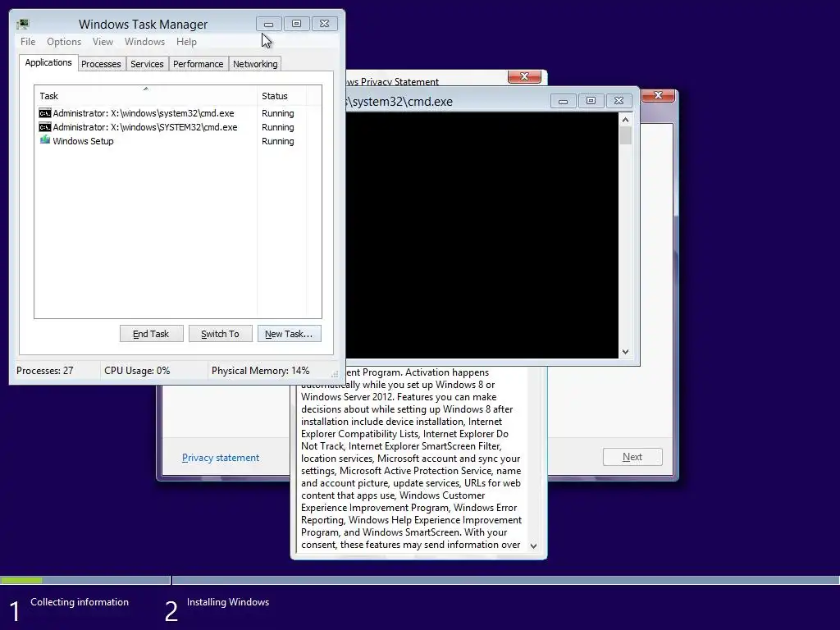This screenshot has width=840, height=630.
Task: Close the Privacy Statement window
Action: point(524,76)
